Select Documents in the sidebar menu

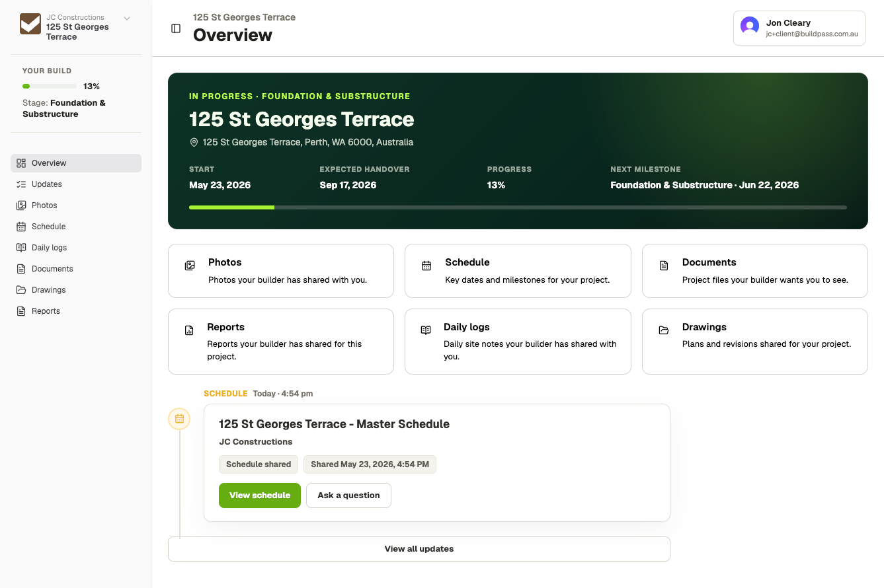tap(76, 269)
